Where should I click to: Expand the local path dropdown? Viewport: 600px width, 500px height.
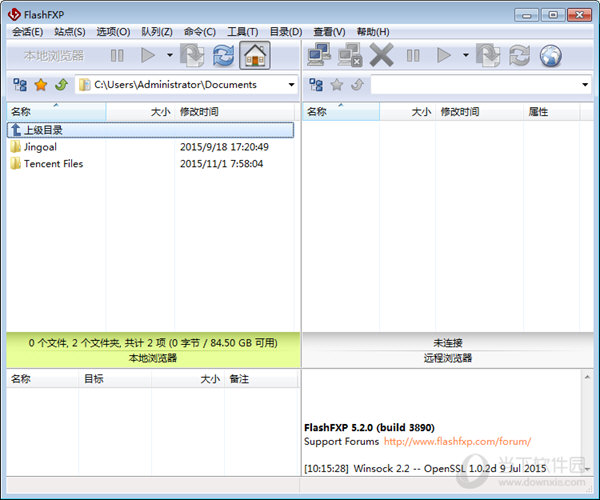292,85
